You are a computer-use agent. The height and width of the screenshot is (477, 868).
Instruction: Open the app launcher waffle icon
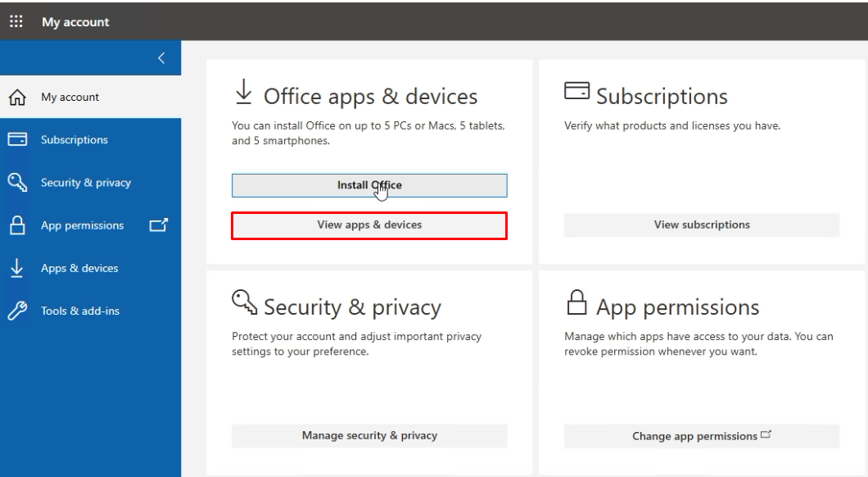click(x=16, y=21)
